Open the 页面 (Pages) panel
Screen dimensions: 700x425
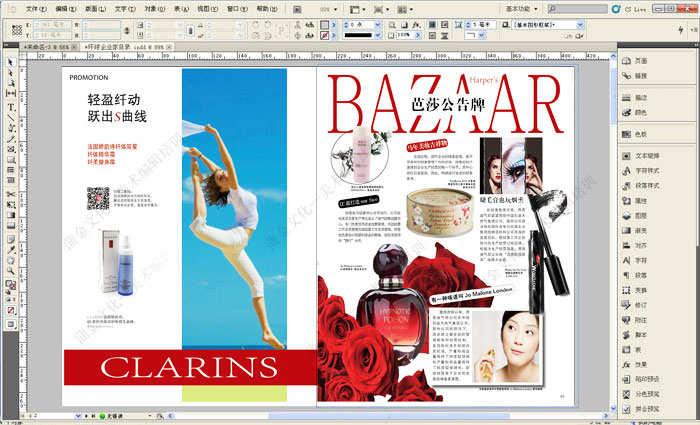[x=635, y=61]
